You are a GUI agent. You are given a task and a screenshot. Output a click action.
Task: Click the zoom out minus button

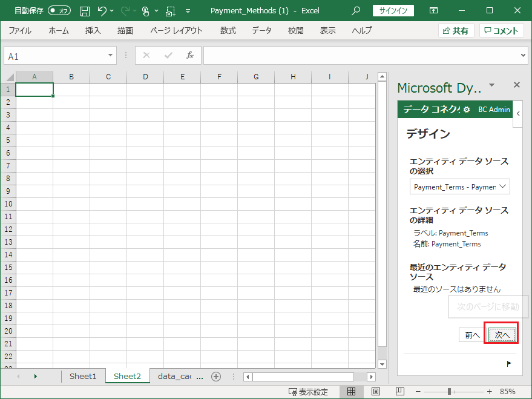(418, 392)
